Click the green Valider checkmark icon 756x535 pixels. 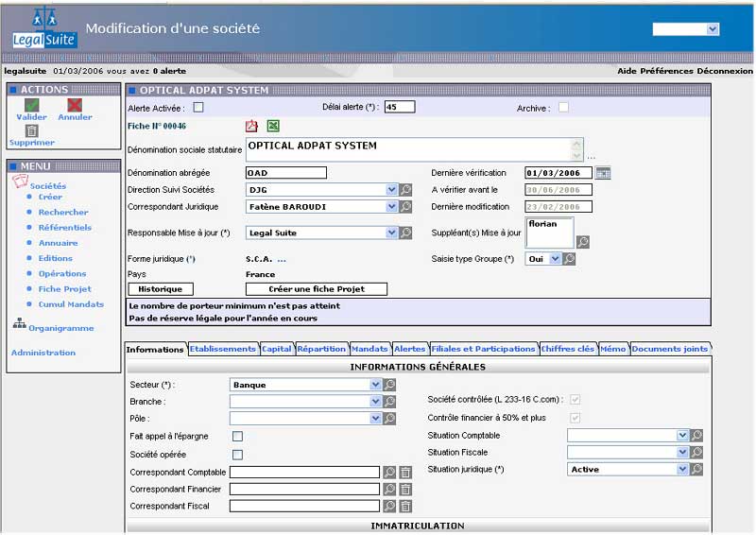pos(32,105)
